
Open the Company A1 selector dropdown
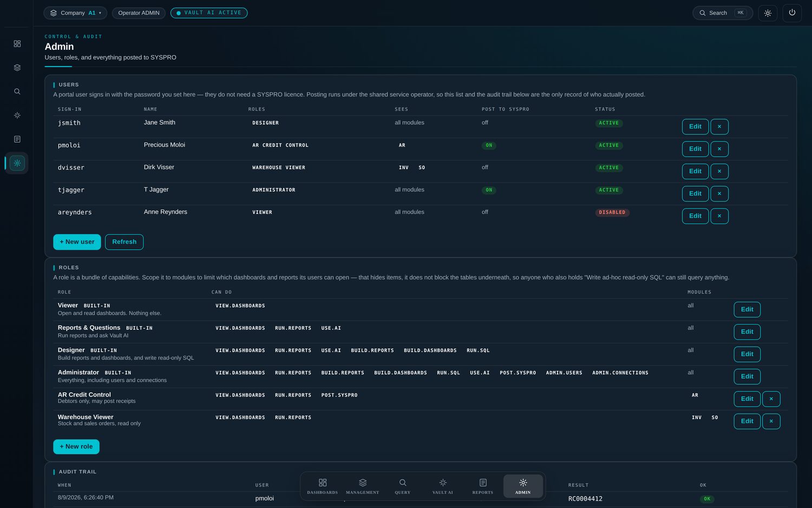(75, 13)
